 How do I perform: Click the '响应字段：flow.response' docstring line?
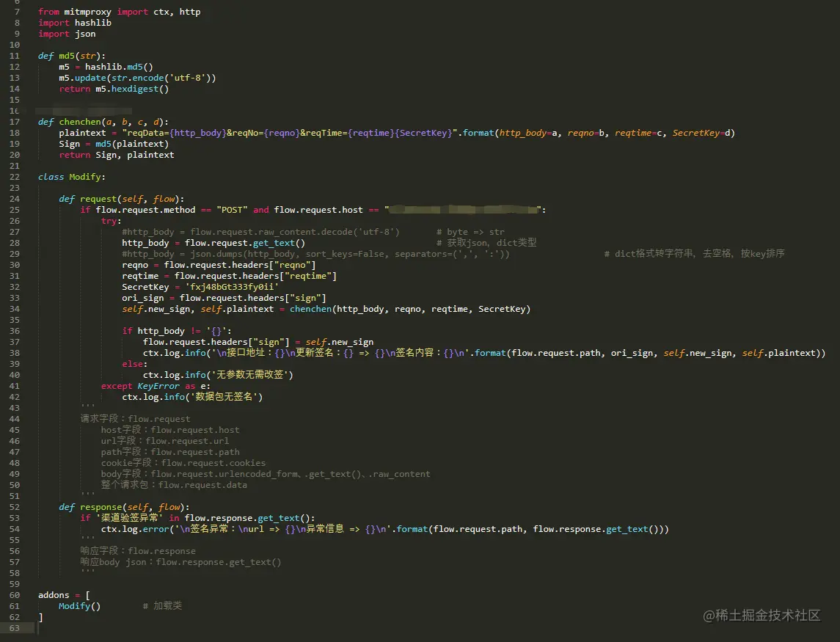[138, 551]
